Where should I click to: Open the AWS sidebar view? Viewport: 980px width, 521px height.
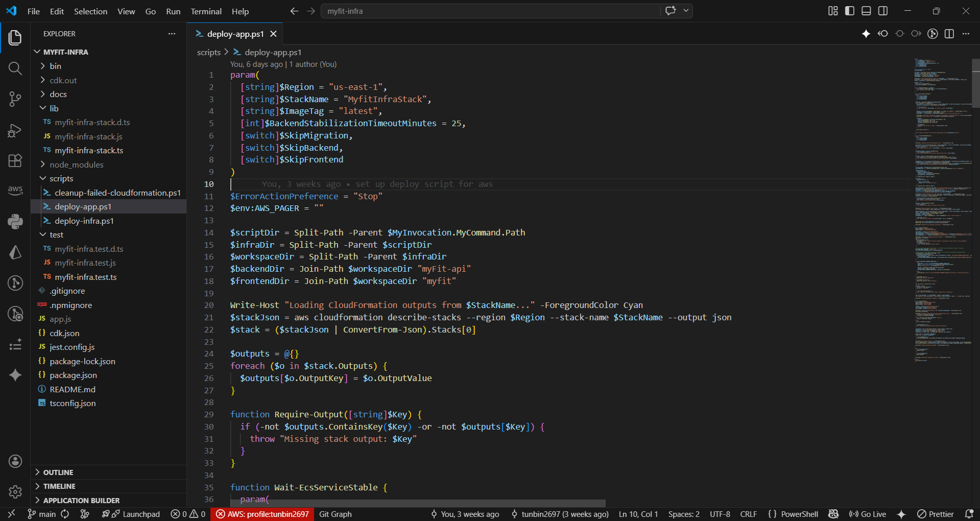click(x=15, y=191)
